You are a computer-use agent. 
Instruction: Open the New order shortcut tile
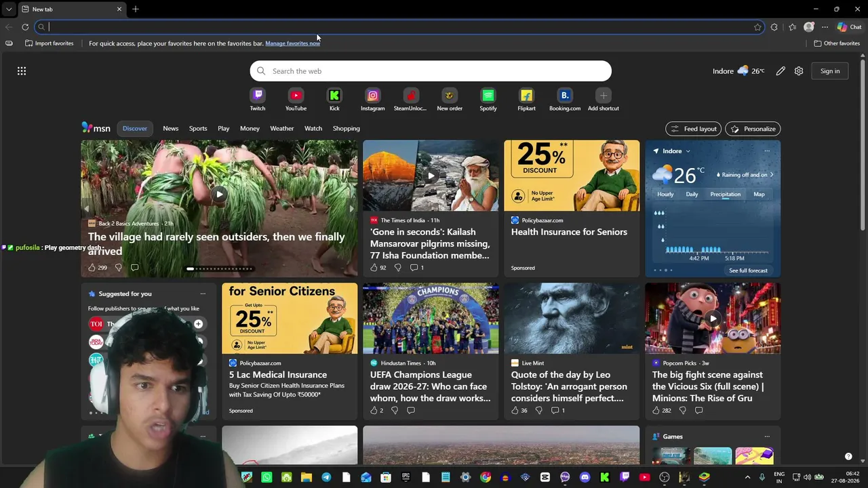(450, 99)
